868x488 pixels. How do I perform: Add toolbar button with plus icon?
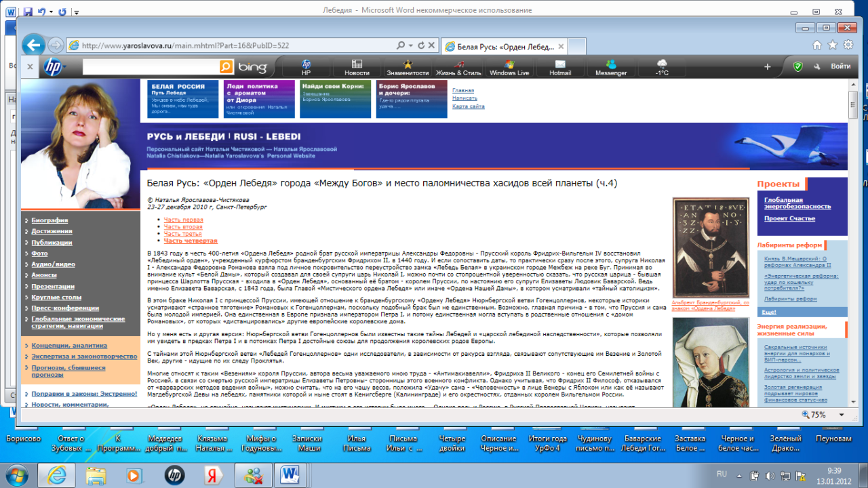pos(768,66)
